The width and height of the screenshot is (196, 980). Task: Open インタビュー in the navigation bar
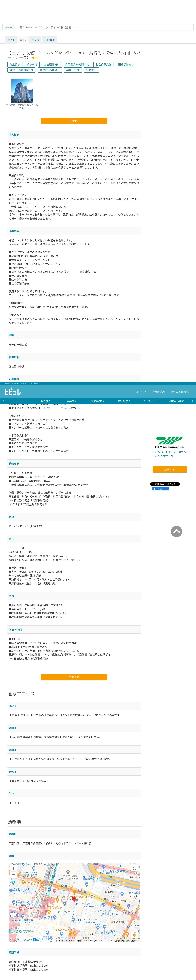pos(150,401)
